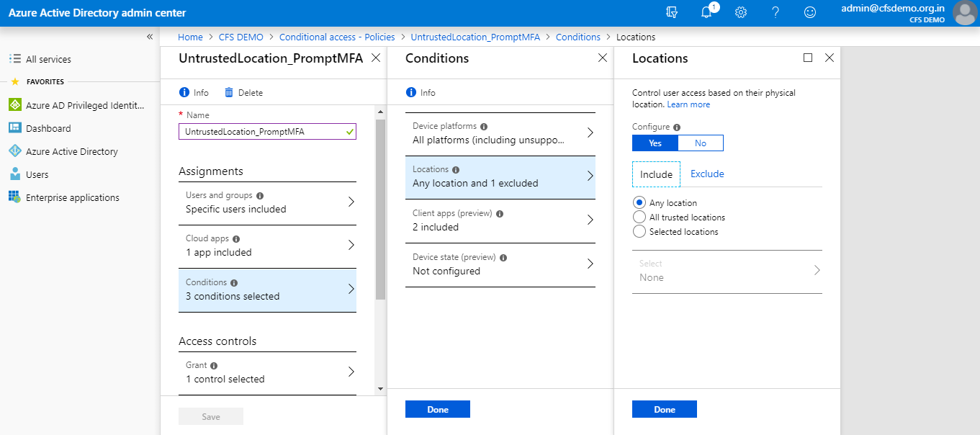Open the Conditions row chevron
This screenshot has width=980, height=435.
(351, 289)
